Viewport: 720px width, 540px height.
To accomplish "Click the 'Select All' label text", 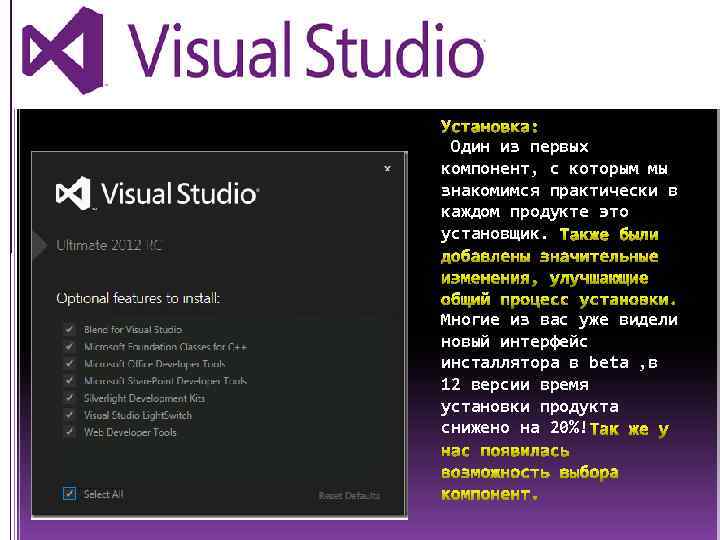I will pos(103,495).
